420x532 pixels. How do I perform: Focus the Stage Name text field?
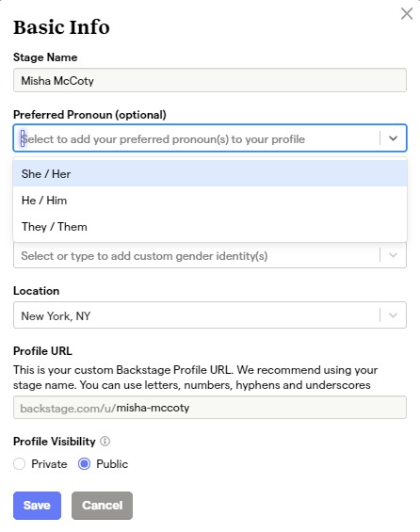click(x=210, y=80)
